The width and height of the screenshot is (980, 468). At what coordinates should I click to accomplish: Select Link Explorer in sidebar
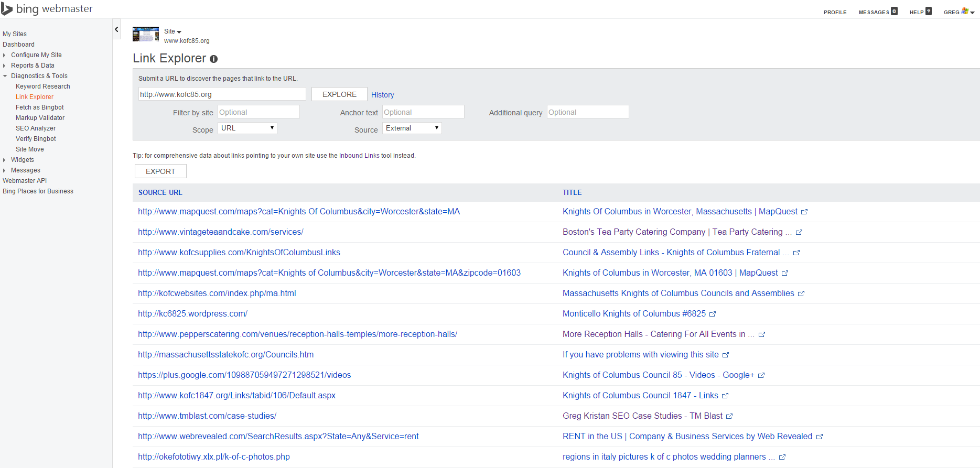pyautogui.click(x=35, y=97)
